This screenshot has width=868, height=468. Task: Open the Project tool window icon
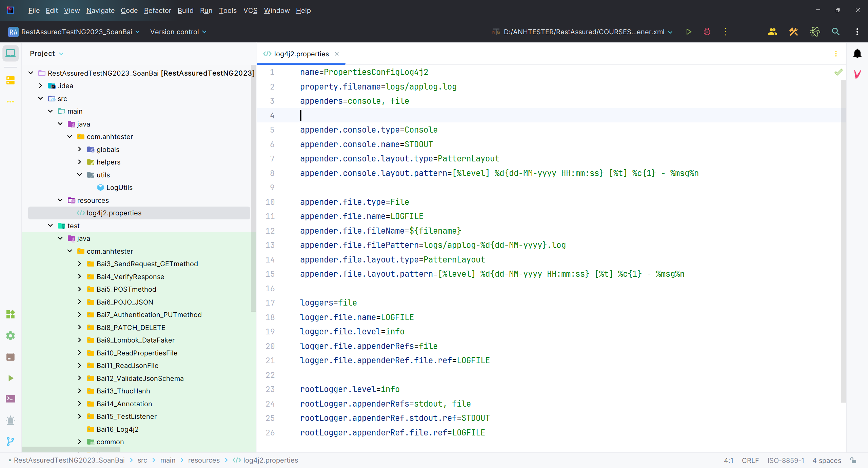pyautogui.click(x=11, y=54)
